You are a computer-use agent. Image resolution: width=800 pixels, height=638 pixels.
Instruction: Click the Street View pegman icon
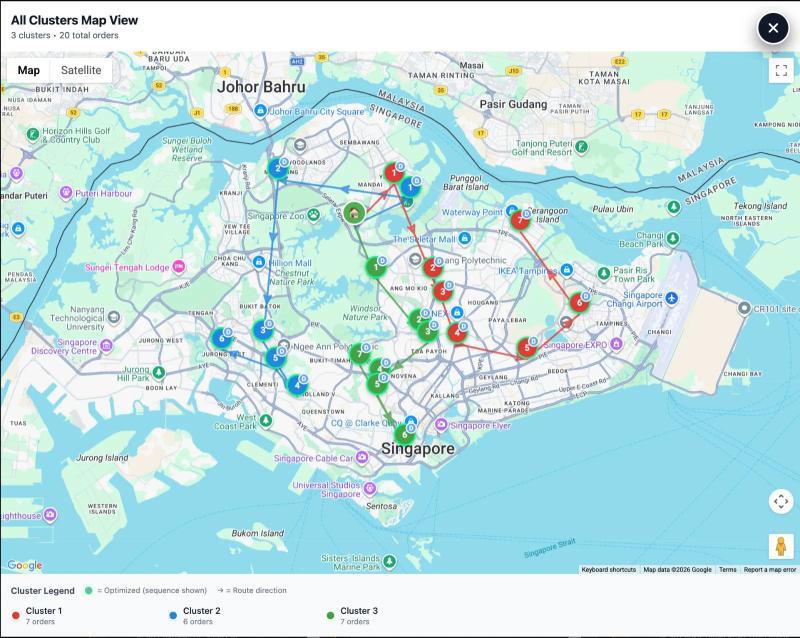pyautogui.click(x=781, y=547)
